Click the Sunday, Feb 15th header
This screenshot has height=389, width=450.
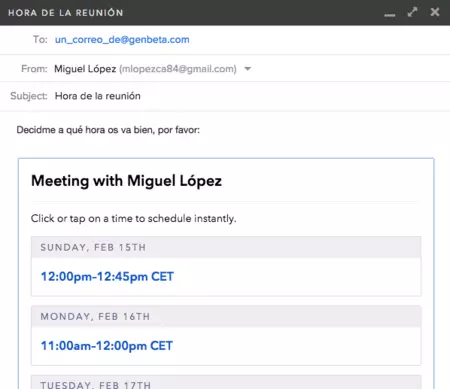(226, 247)
